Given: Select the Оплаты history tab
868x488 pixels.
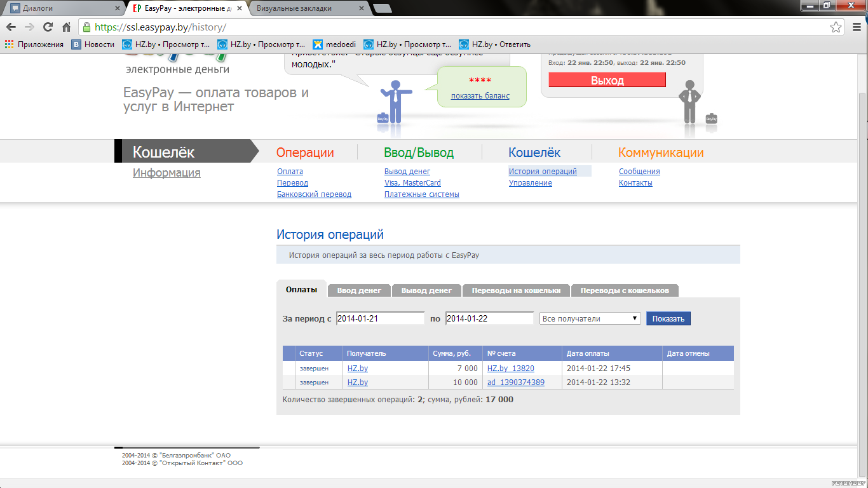Looking at the screenshot, I should tap(301, 289).
